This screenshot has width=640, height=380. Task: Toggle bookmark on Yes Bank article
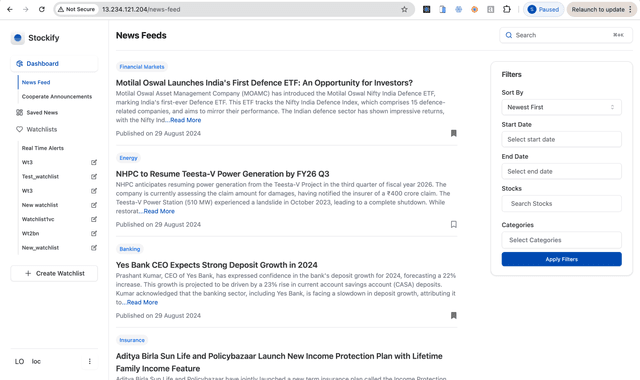coord(453,315)
